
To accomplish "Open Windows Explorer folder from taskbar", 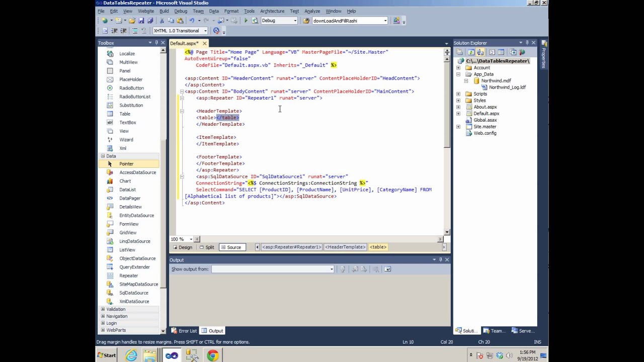I will [150, 355].
